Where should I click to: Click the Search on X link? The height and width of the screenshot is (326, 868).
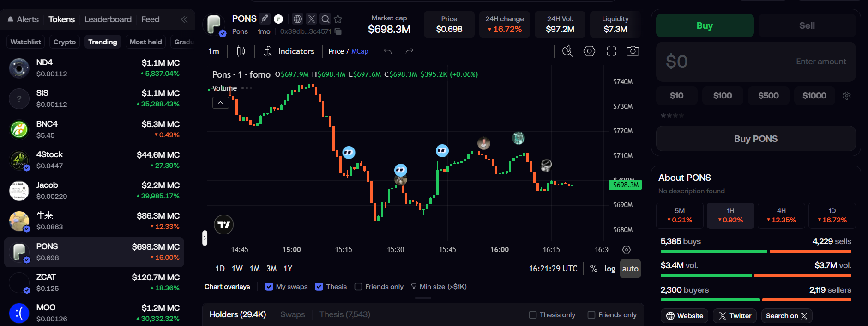(787, 316)
